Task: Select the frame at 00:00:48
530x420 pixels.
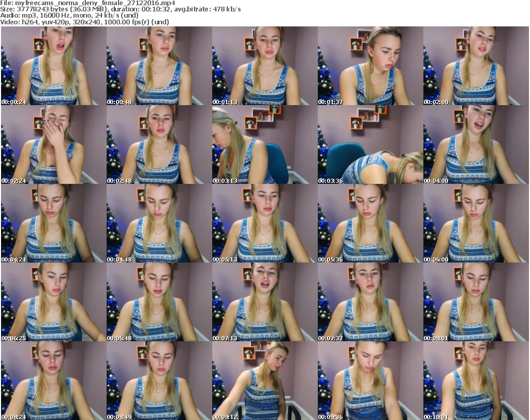Action: [158, 66]
